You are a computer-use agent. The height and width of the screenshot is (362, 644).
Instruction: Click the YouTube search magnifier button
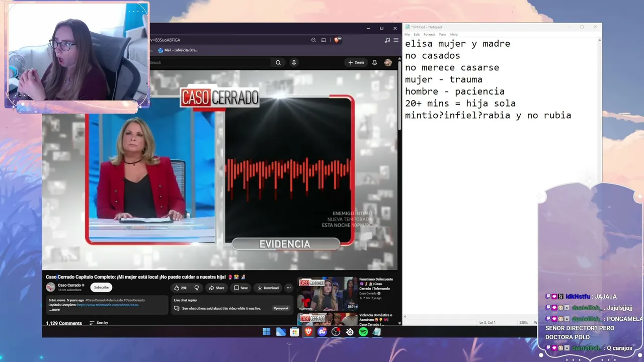coord(278,62)
